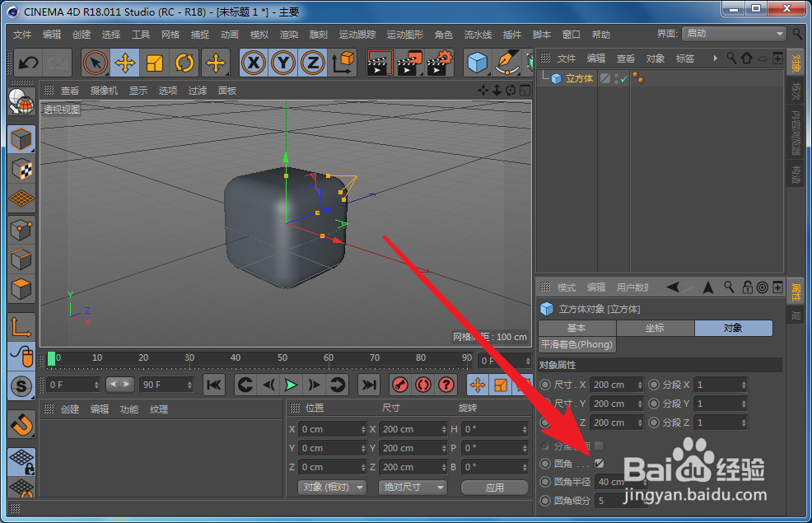Screen dimensions: 812x523
Task: Toggle the viewport Solo S icon
Action: 21,386
